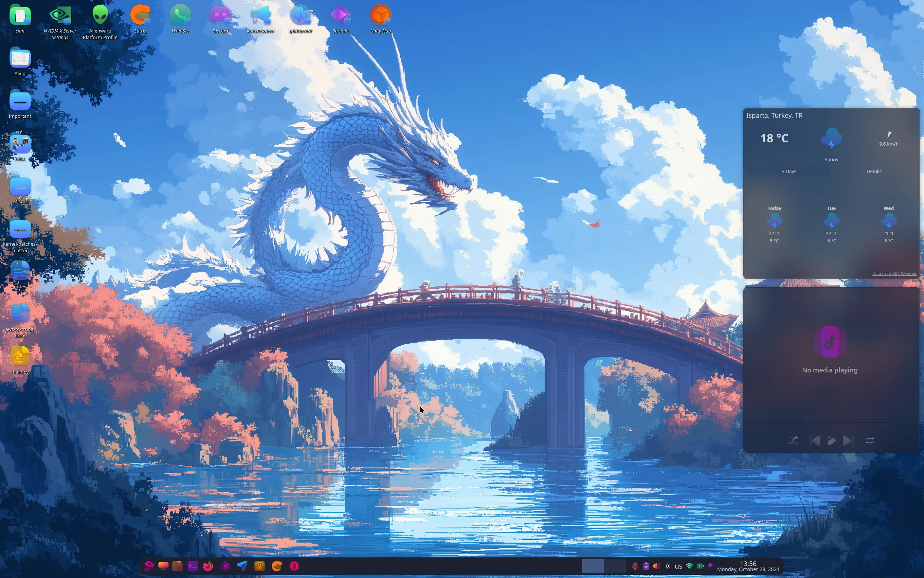Click the Today forecast entry
The image size is (924, 578).
point(774,224)
